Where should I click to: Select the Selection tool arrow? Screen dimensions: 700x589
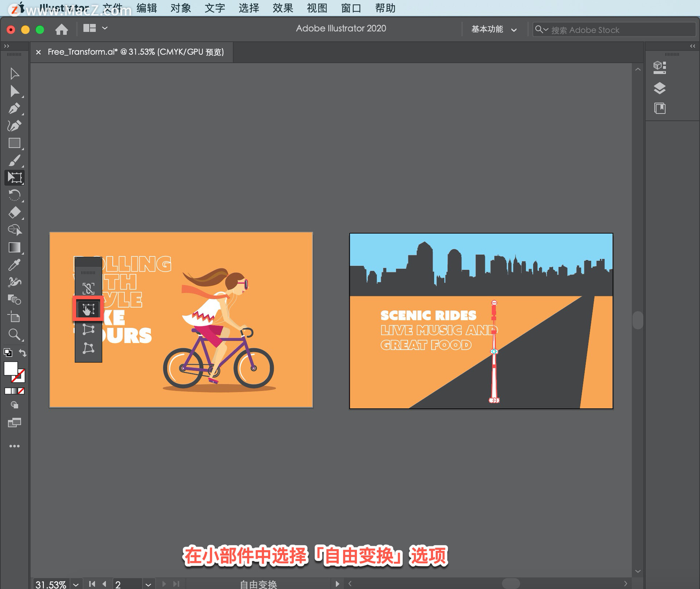15,74
